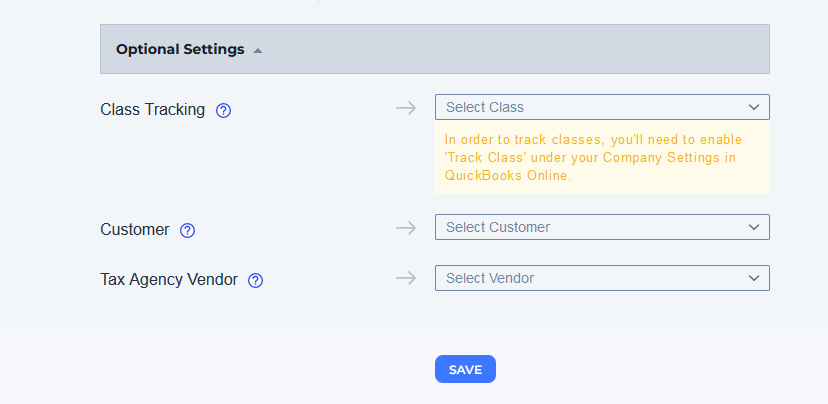Screen dimensions: 828x404
Task: Save the settings with the SAVE button
Action: point(465,369)
